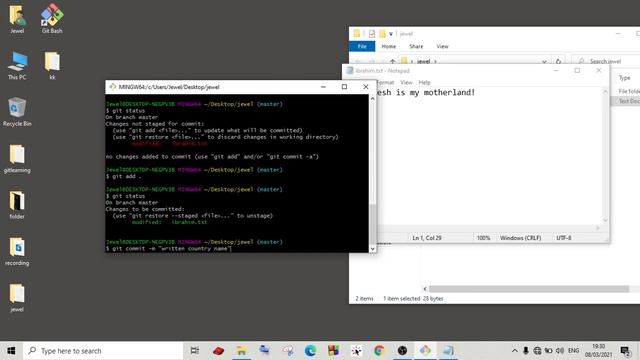This screenshot has height=360, width=640.
Task: Open the Home tab in File Explorer
Action: click(389, 47)
